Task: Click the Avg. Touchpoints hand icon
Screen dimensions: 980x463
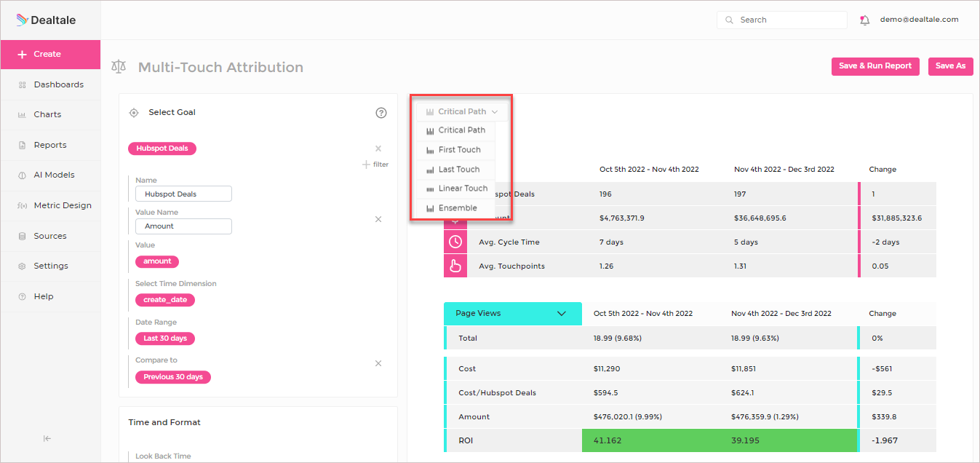Action: click(455, 266)
